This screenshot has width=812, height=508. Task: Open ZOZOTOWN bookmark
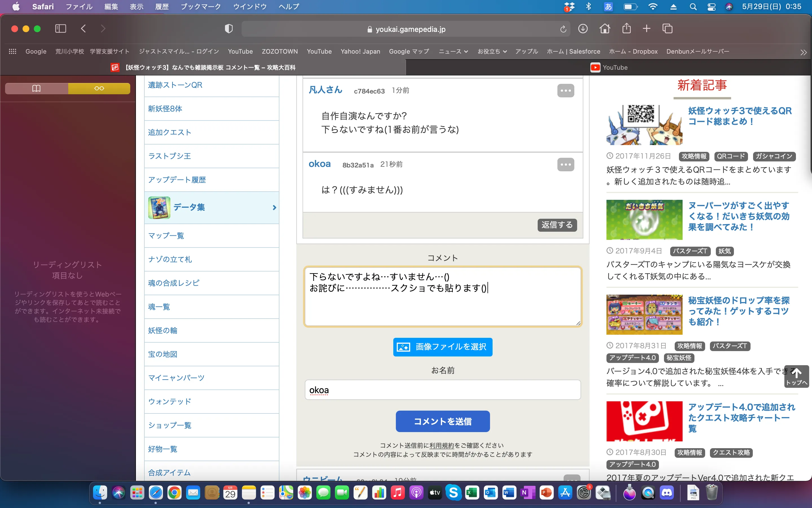279,51
